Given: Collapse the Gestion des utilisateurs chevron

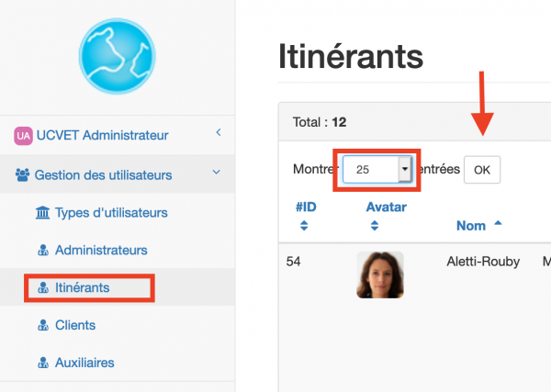Looking at the screenshot, I should tap(217, 173).
